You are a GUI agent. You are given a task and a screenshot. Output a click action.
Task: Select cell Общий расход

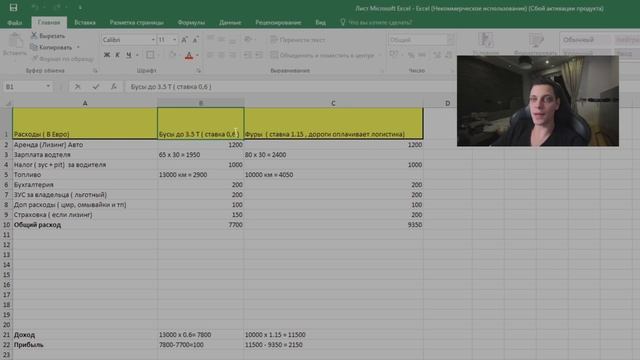(85, 225)
